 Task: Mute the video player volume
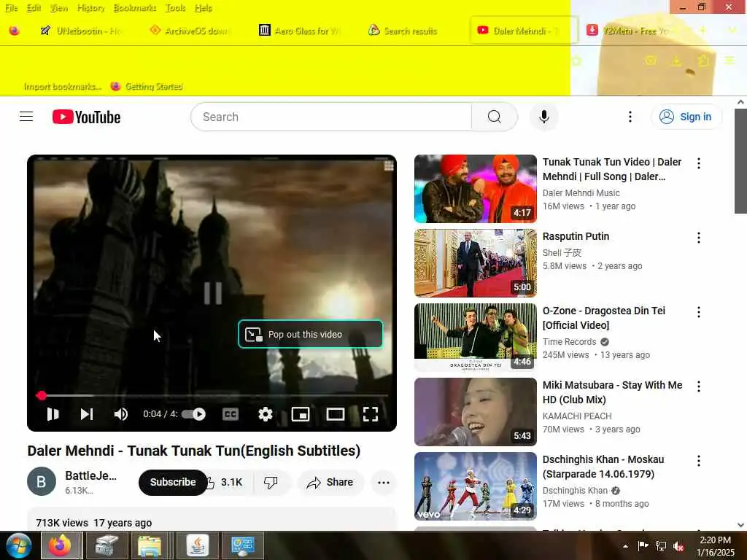click(120, 414)
